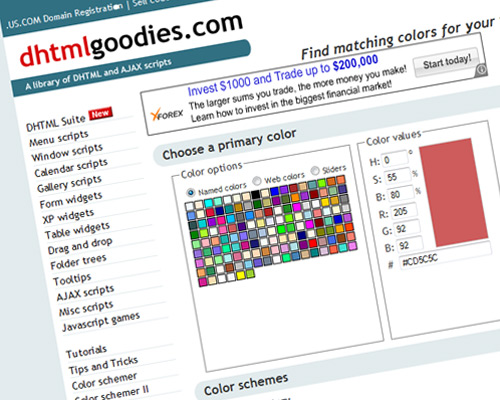Pick the black named color swatch
500x400 pixels.
click(x=255, y=194)
